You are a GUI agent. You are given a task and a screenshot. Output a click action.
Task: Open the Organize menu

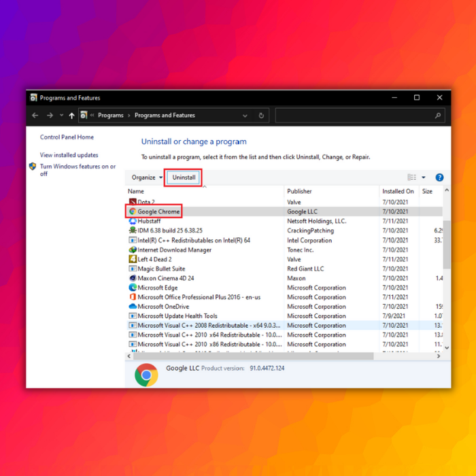pos(147,177)
